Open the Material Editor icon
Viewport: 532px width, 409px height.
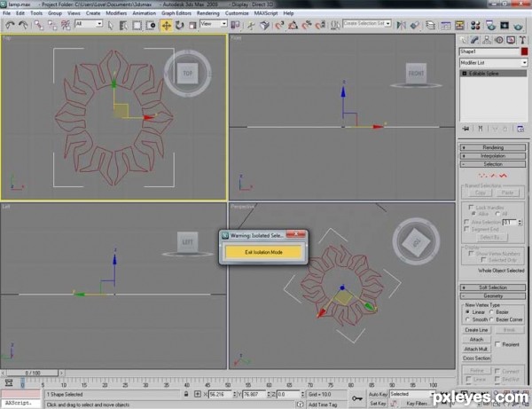click(x=475, y=25)
